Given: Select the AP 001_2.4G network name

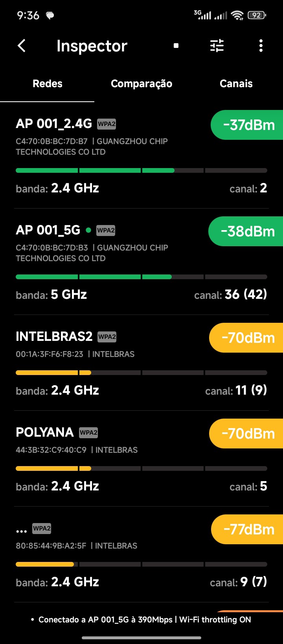Looking at the screenshot, I should coord(54,124).
